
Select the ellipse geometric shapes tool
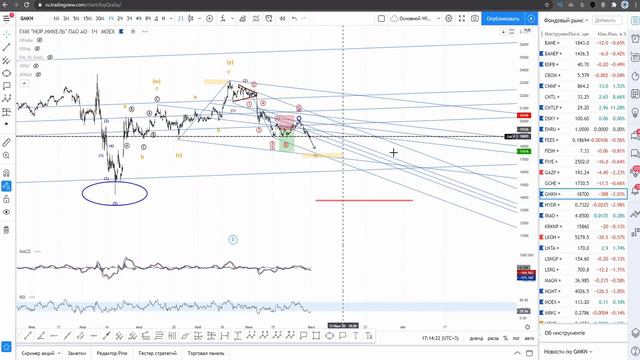pos(7,73)
